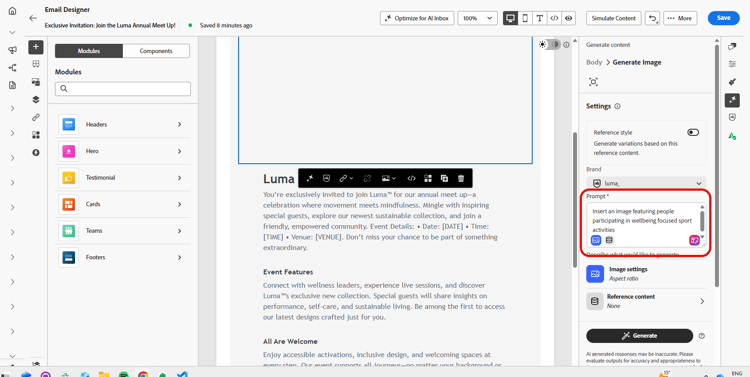
Task: Open the styles paintbrush icon in the right rail
Action: [x=732, y=82]
